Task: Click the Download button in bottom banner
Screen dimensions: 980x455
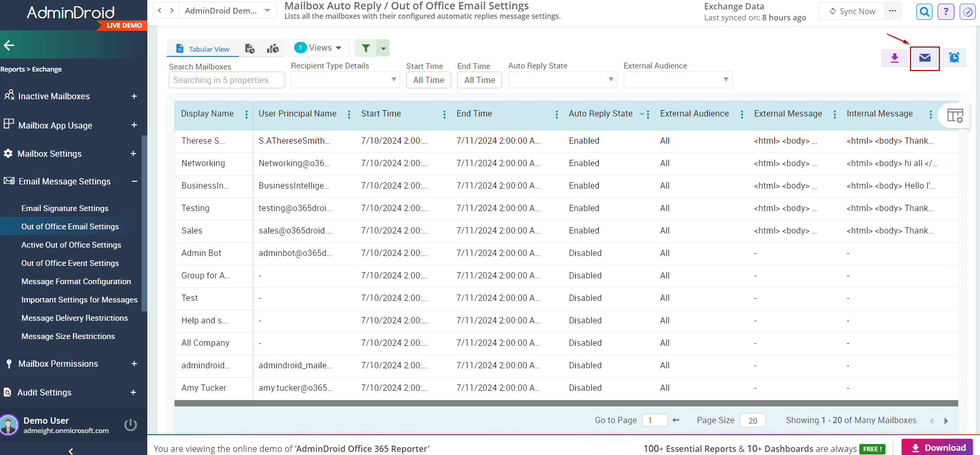Action: pos(938,448)
